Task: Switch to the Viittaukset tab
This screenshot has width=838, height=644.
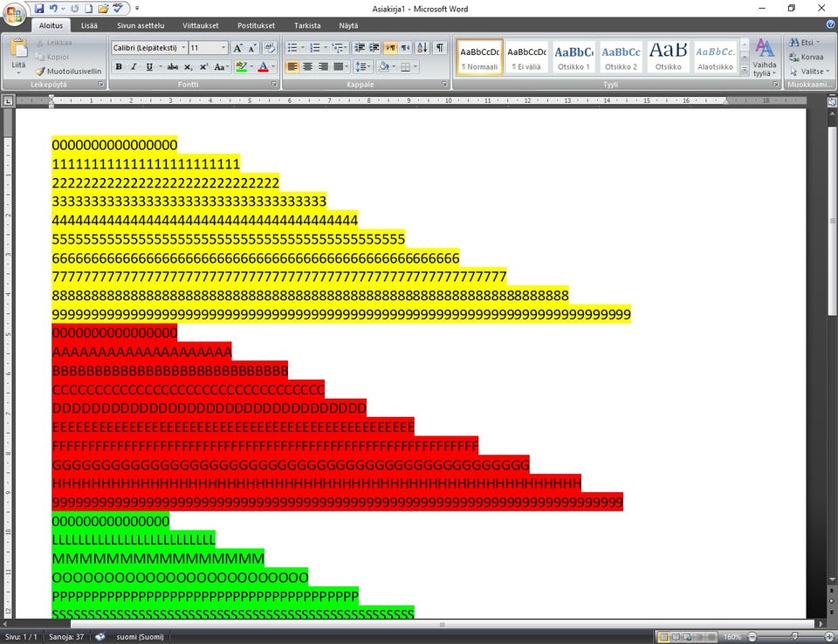Action: pos(201,25)
